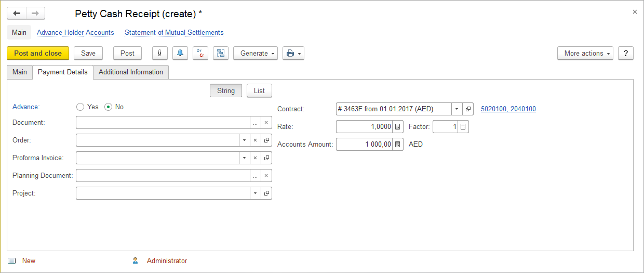Image resolution: width=644 pixels, height=273 pixels.
Task: Expand the Order dropdown arrow
Action: click(244, 140)
